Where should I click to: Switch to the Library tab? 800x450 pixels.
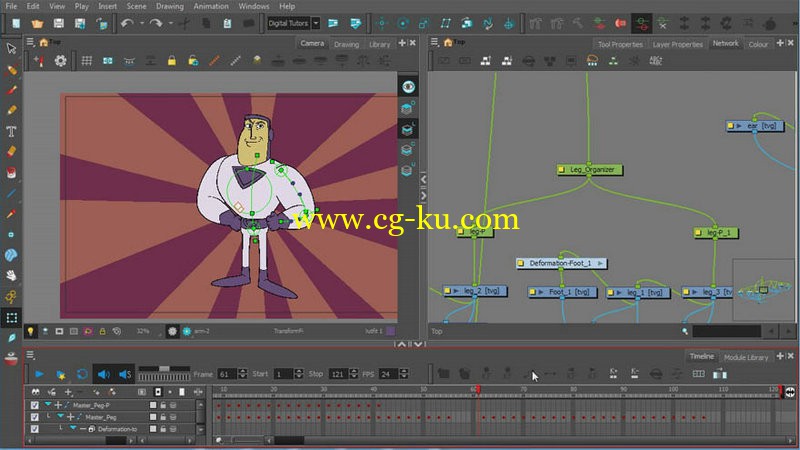click(380, 44)
